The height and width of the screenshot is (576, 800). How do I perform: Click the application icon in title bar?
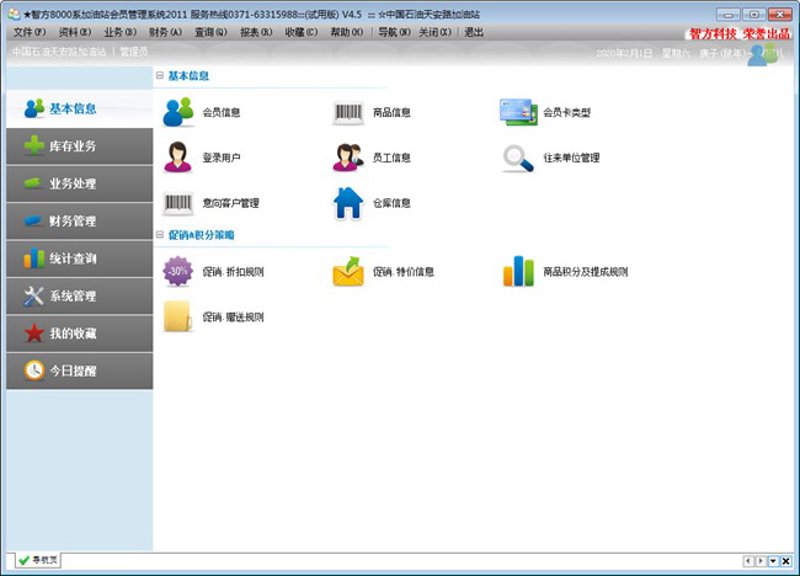pos(14,14)
